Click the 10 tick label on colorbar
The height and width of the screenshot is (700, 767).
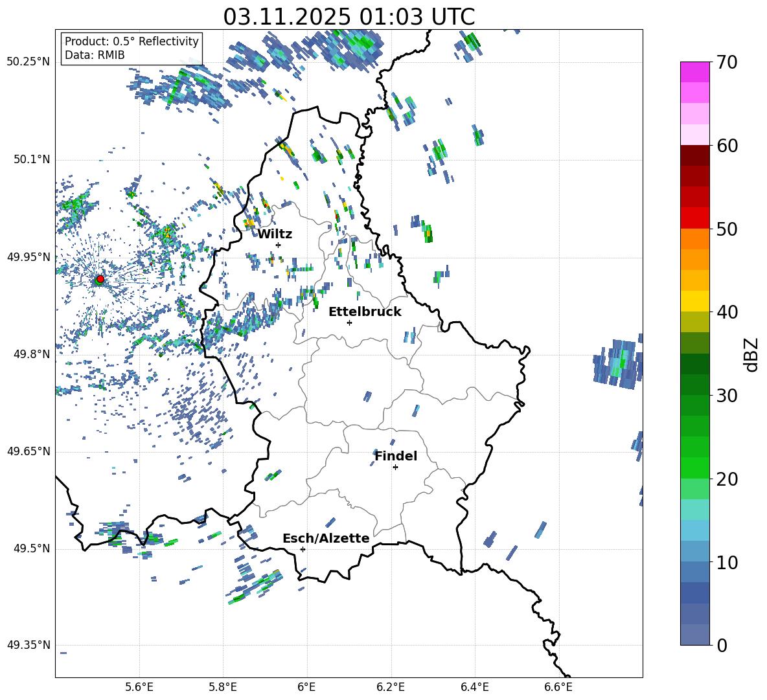click(727, 563)
